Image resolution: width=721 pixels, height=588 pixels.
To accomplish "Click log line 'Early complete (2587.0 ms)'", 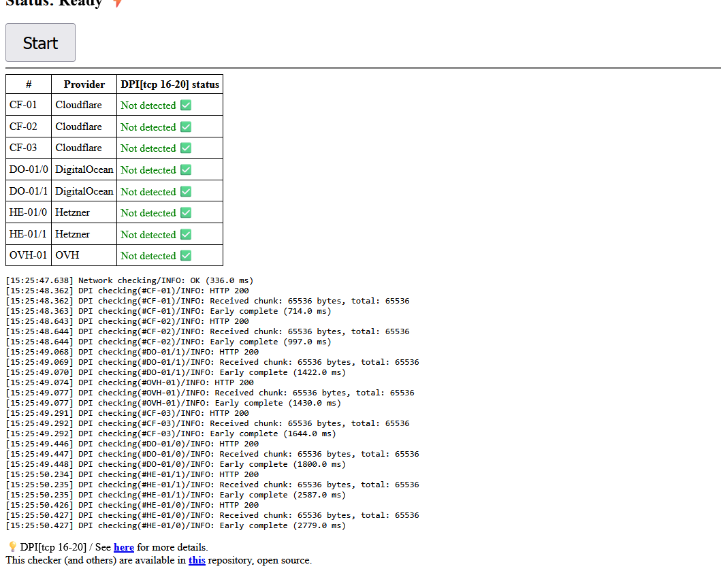I will 176,495.
